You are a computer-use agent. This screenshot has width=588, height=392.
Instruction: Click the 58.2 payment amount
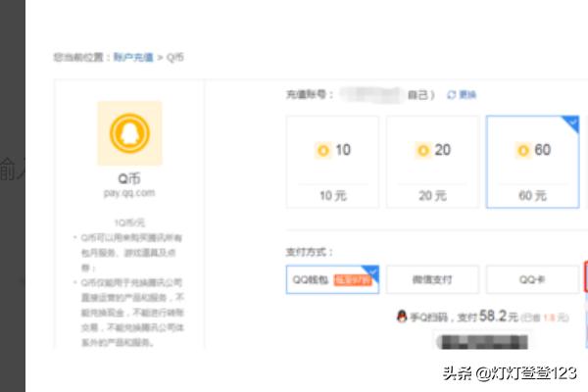(x=493, y=317)
